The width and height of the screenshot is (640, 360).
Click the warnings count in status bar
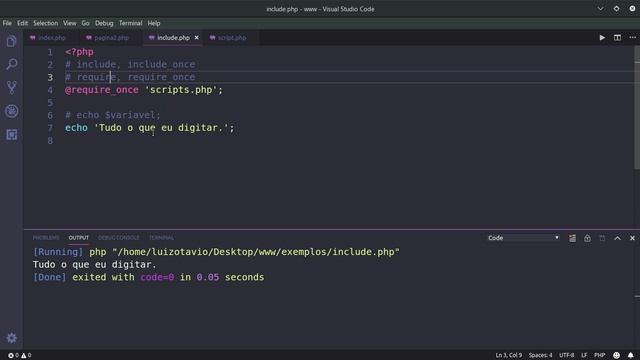26,355
